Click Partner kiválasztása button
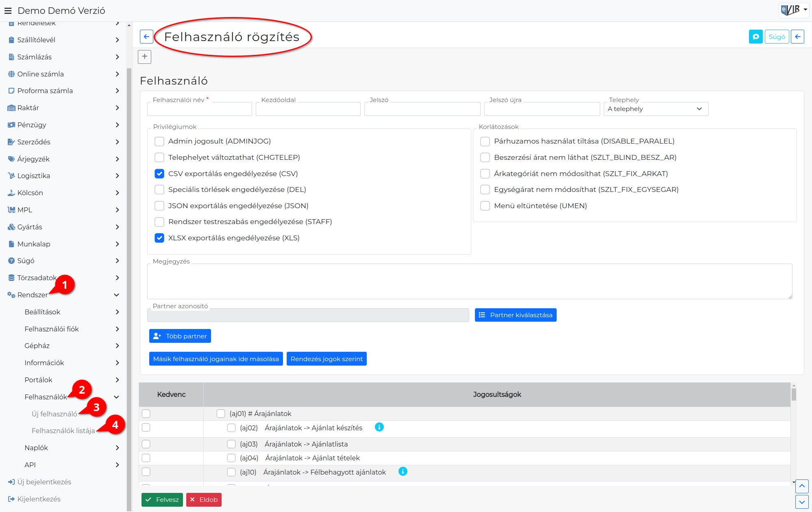Viewport: 812px width, 512px height. pyautogui.click(x=516, y=315)
